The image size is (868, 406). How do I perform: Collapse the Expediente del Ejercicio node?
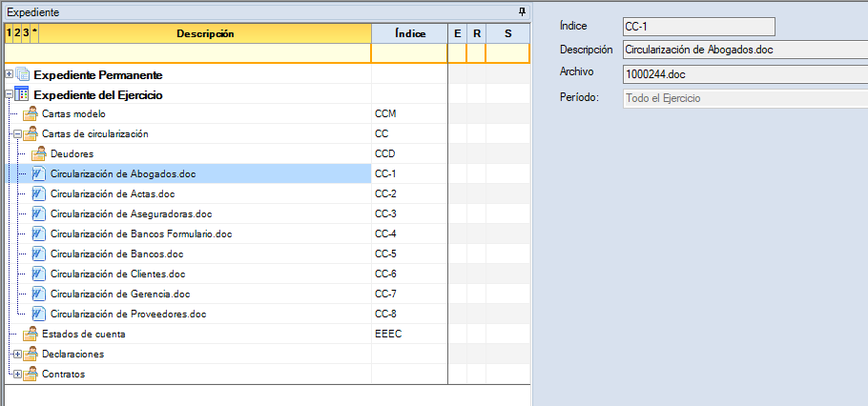[x=10, y=94]
